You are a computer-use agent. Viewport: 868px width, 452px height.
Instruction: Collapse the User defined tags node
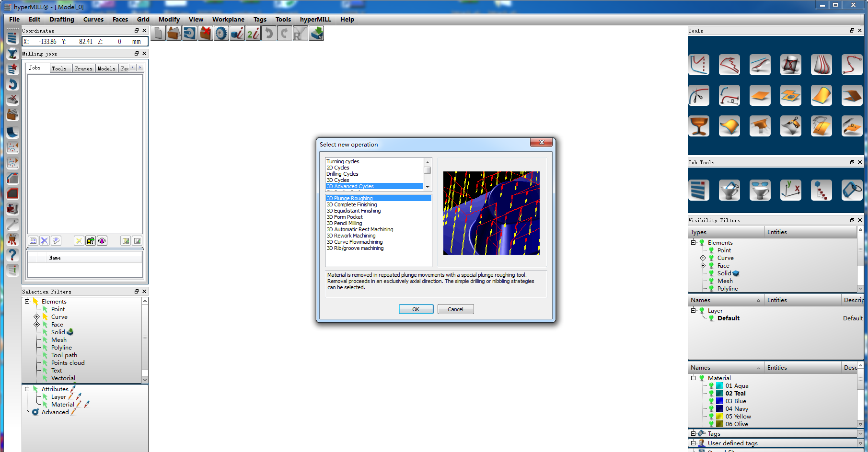(693, 443)
